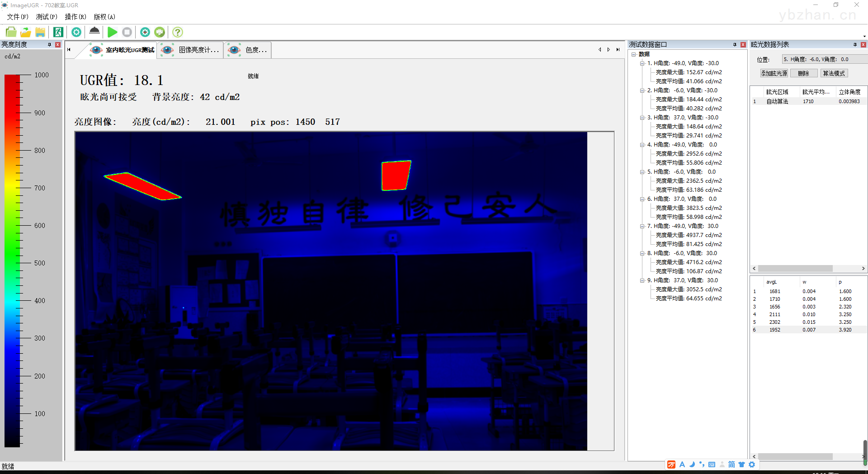This screenshot has height=474, width=868.
Task: Click the black bell dome toolbar icon
Action: pyautogui.click(x=94, y=31)
